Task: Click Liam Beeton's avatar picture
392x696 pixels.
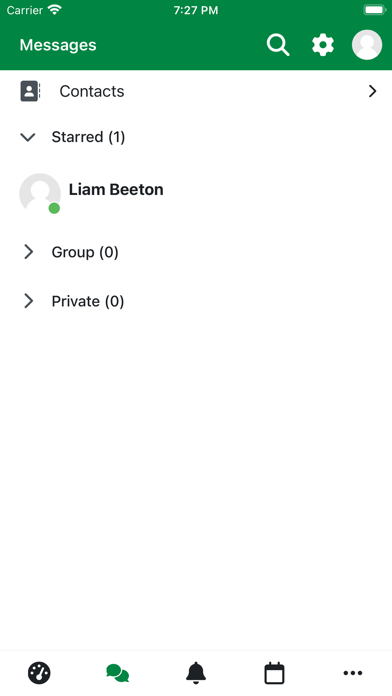Action: [x=40, y=194]
